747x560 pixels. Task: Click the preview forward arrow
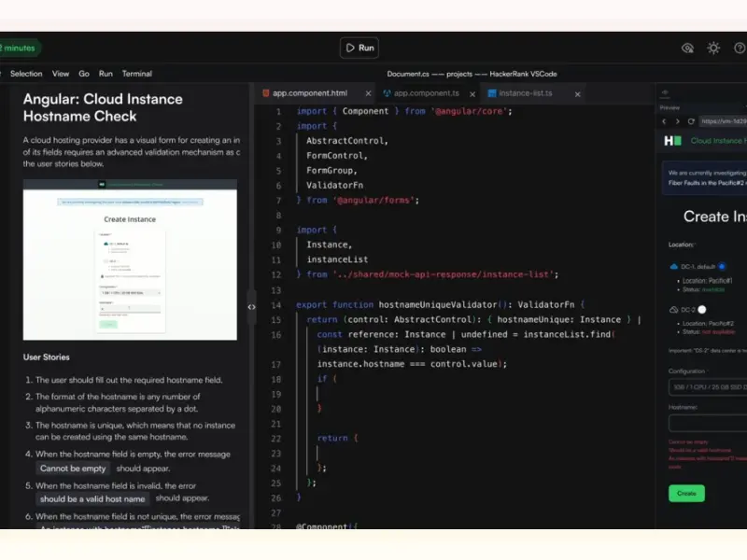tap(677, 121)
